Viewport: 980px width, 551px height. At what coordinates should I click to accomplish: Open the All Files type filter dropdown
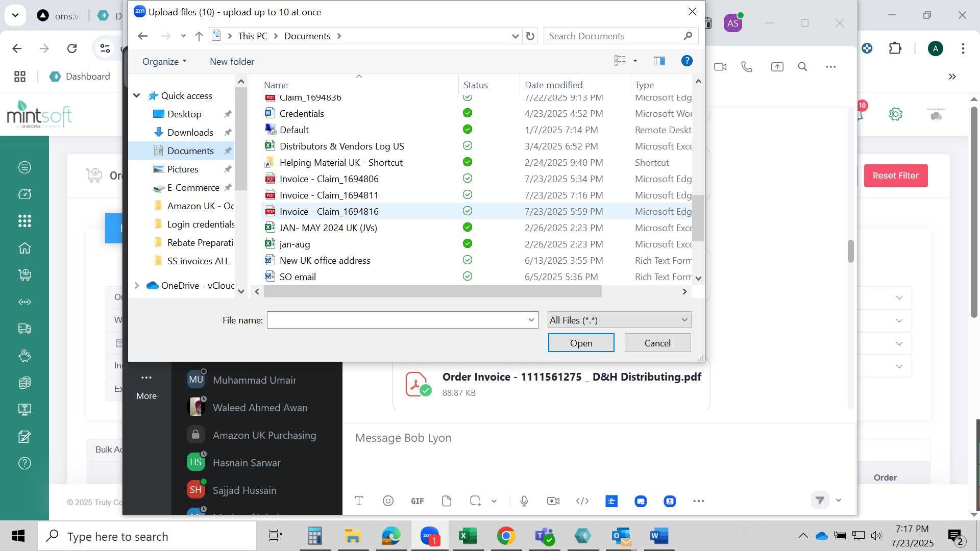pos(619,320)
